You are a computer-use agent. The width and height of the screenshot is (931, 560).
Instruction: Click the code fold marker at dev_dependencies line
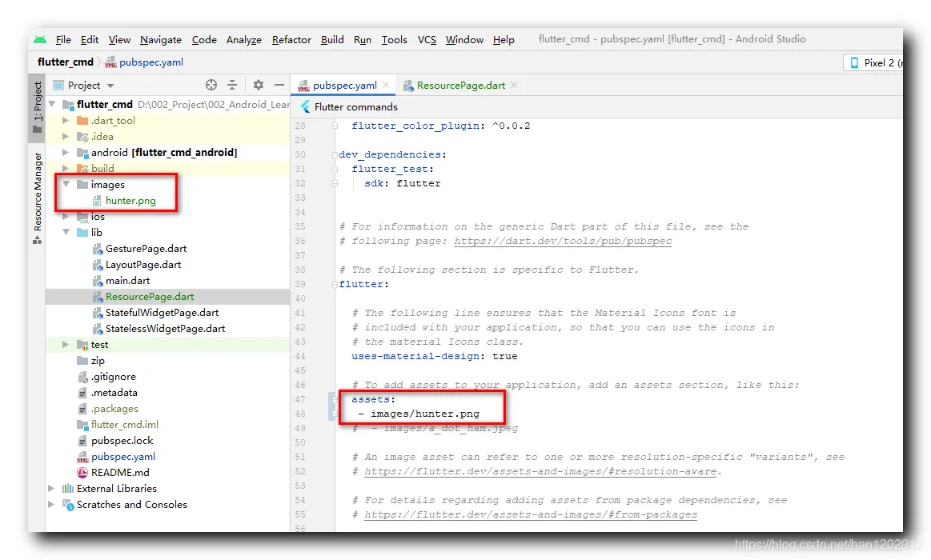pyautogui.click(x=335, y=154)
